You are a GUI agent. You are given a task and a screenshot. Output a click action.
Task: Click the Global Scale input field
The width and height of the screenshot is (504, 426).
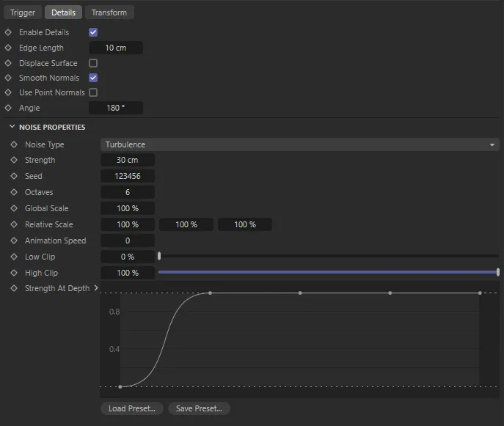[127, 208]
